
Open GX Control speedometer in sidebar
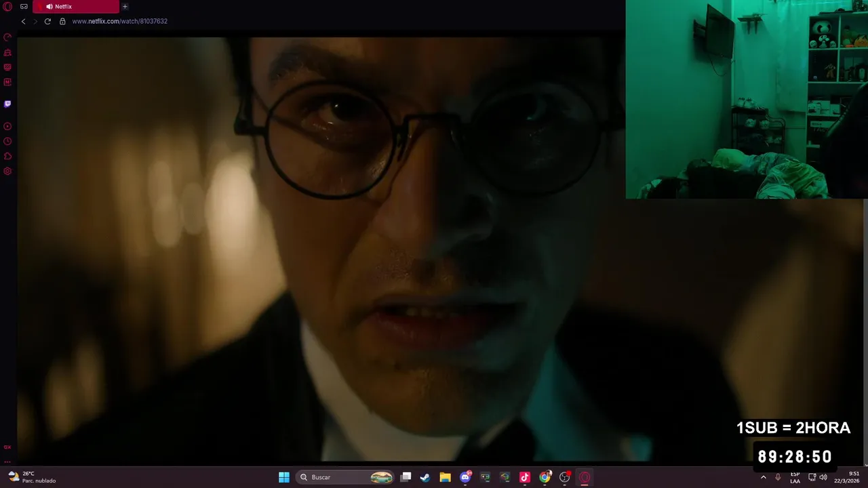click(x=7, y=37)
